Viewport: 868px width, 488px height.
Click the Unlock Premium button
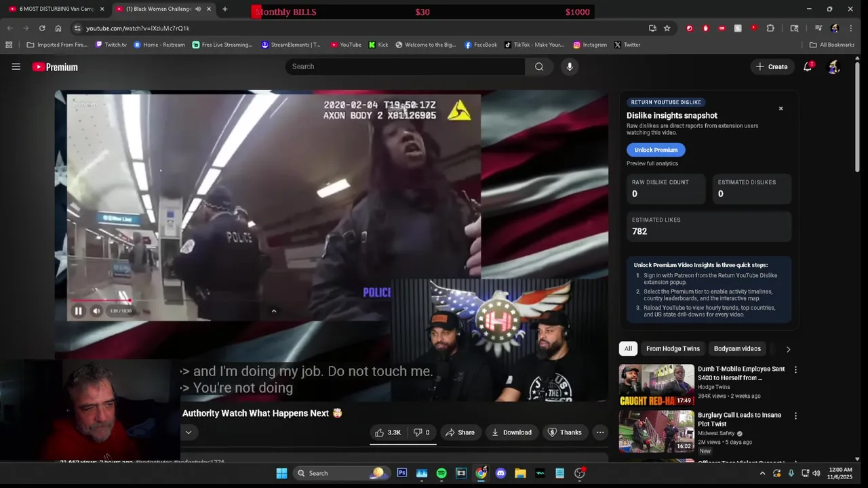(656, 150)
